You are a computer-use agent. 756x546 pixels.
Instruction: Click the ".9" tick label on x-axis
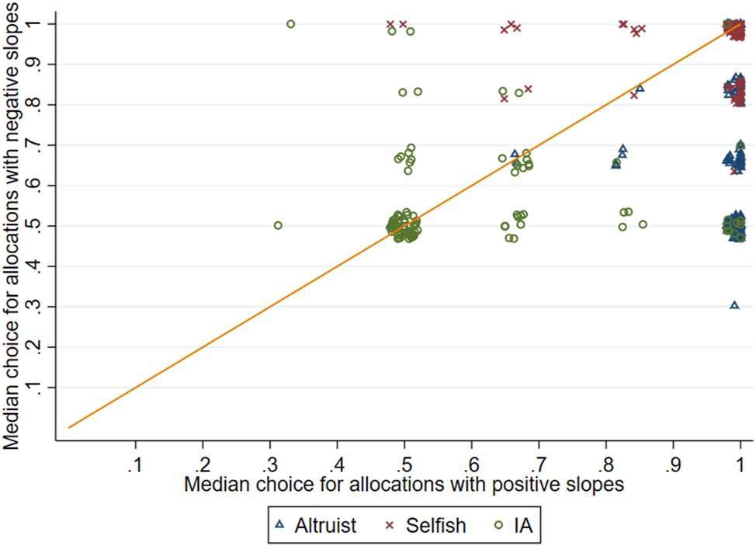(672, 465)
